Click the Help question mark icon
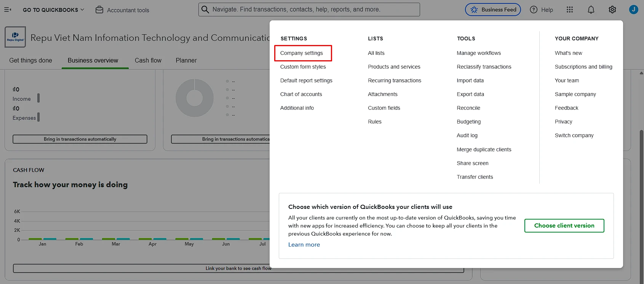The width and height of the screenshot is (644, 284). point(534,10)
